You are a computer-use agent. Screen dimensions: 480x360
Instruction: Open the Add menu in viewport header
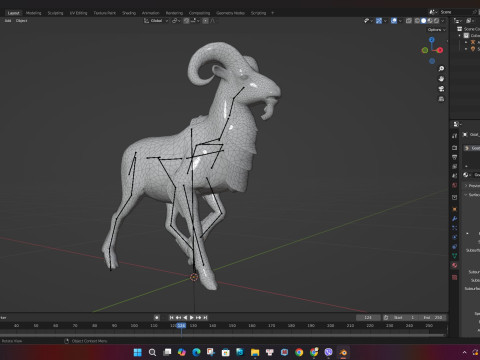click(8, 21)
